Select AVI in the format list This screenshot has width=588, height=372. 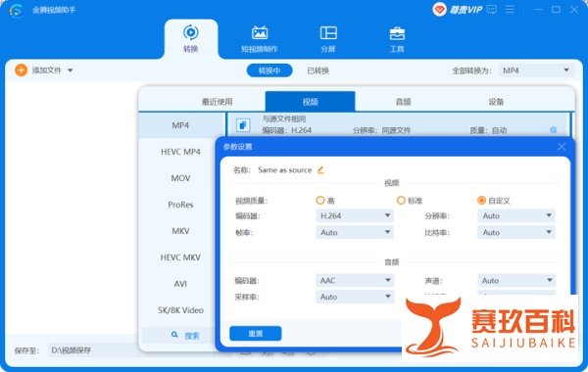tap(180, 284)
